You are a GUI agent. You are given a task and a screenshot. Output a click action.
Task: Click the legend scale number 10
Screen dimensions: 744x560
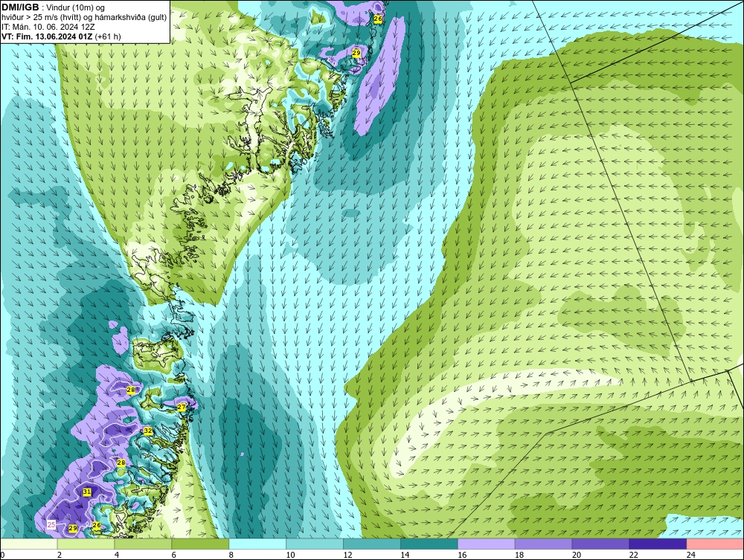[290, 555]
